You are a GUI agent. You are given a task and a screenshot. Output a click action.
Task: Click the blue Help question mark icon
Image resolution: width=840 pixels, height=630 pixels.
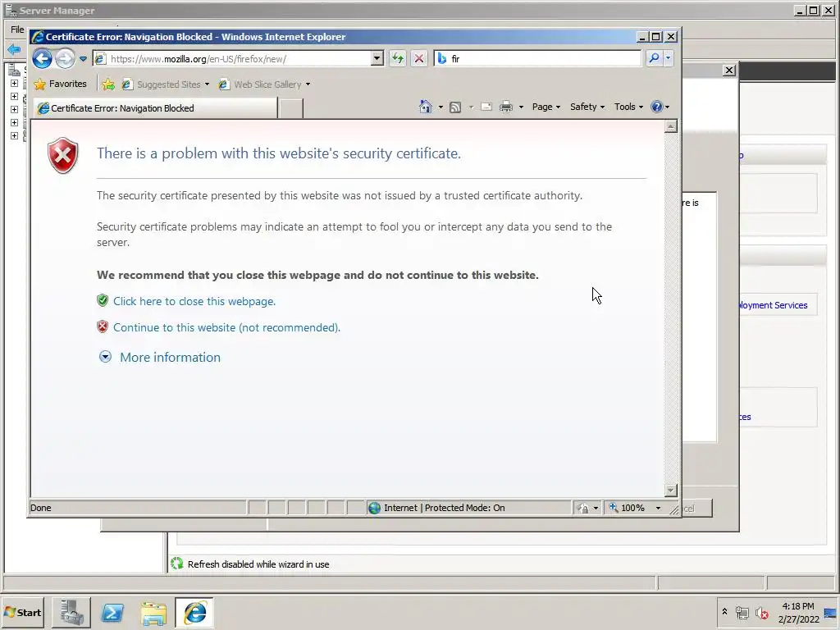(x=656, y=107)
